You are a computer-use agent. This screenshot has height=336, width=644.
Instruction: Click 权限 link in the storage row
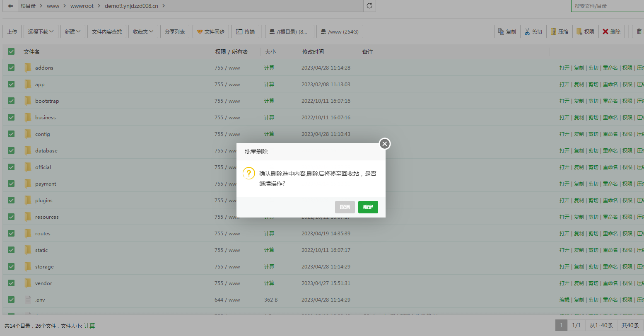click(x=627, y=266)
